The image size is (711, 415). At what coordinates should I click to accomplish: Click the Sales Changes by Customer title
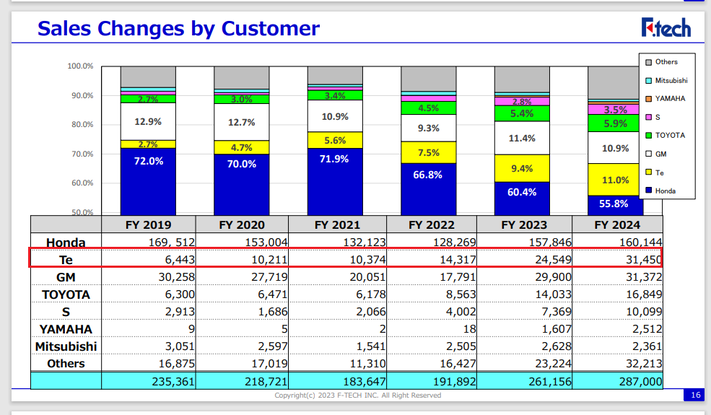tap(179, 28)
